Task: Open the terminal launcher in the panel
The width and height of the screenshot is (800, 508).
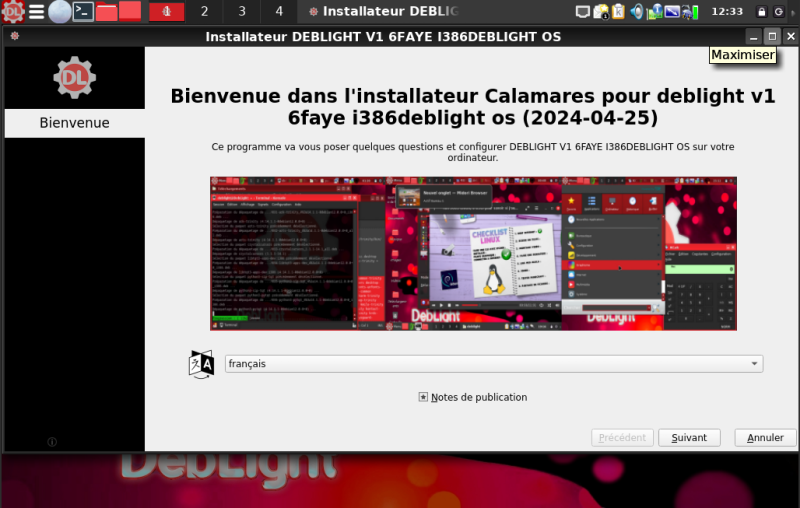Action: pos(83,11)
